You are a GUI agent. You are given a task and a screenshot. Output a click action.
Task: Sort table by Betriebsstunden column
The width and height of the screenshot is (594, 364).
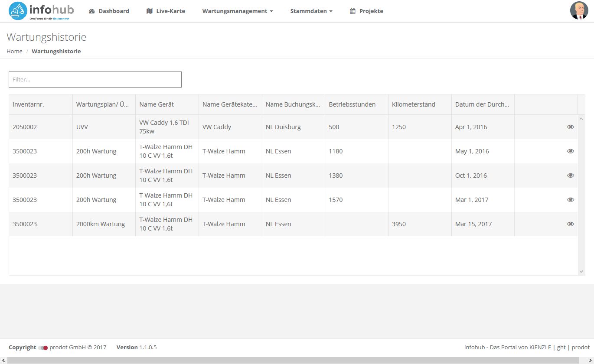pos(352,104)
